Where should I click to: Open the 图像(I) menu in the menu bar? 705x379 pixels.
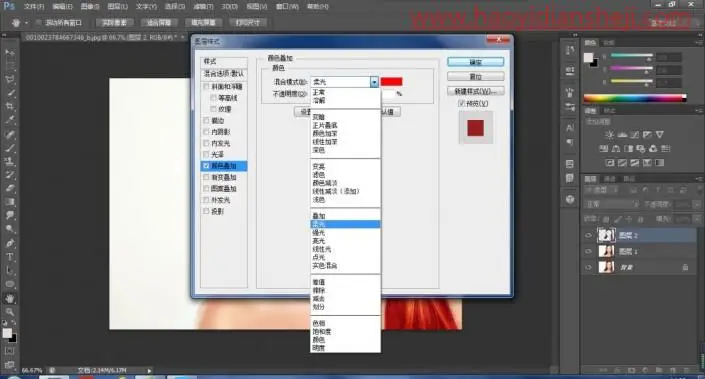[x=90, y=6]
